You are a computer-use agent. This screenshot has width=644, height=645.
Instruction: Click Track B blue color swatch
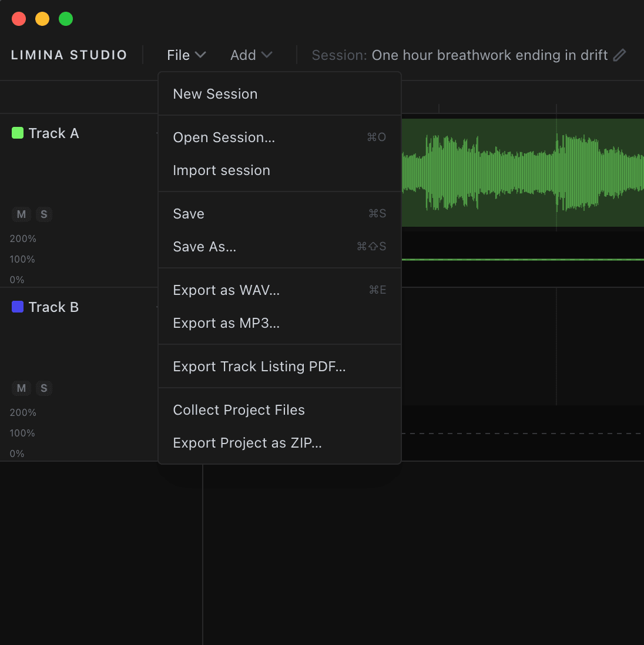tap(18, 307)
